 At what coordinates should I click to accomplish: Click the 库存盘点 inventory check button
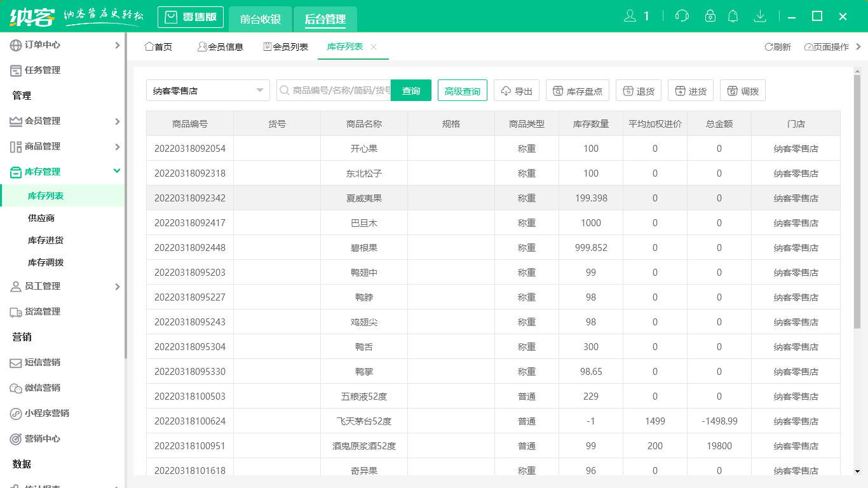577,91
